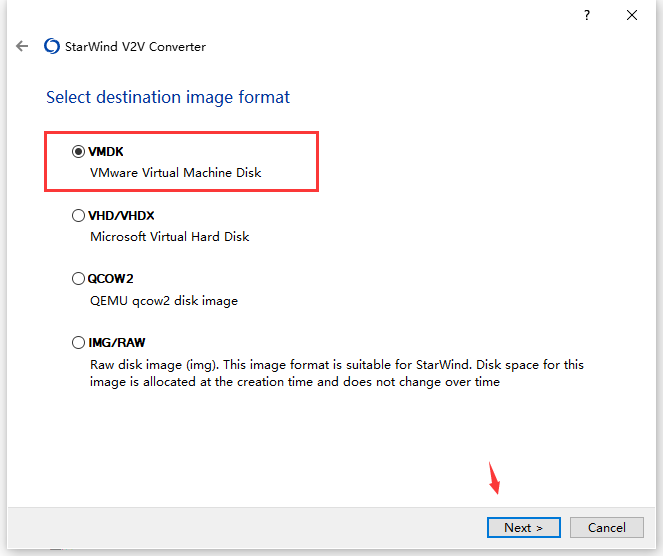Click the StarWind circular logo icon

coord(52,46)
